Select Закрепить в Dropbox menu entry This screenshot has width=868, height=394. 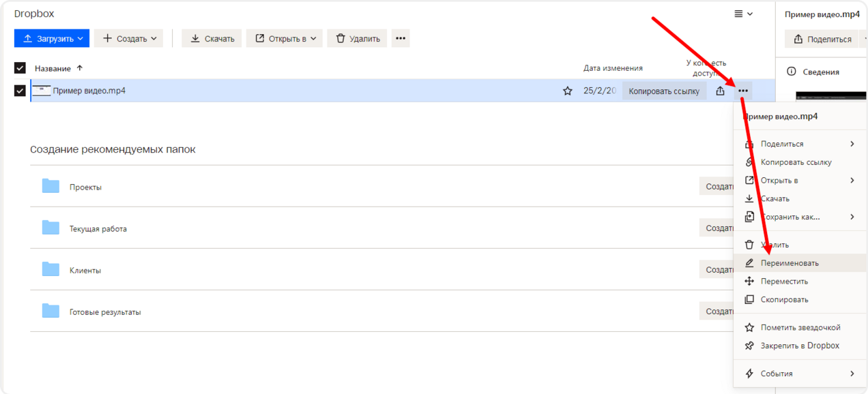(x=800, y=346)
